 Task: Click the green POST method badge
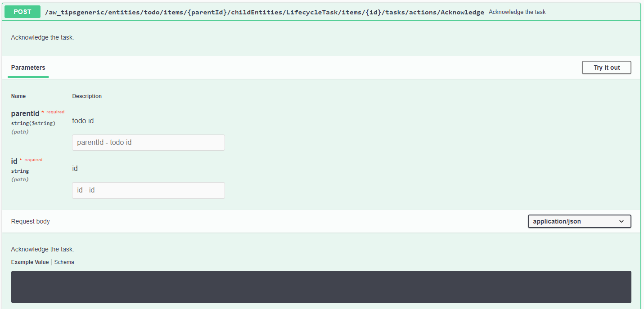23,12
